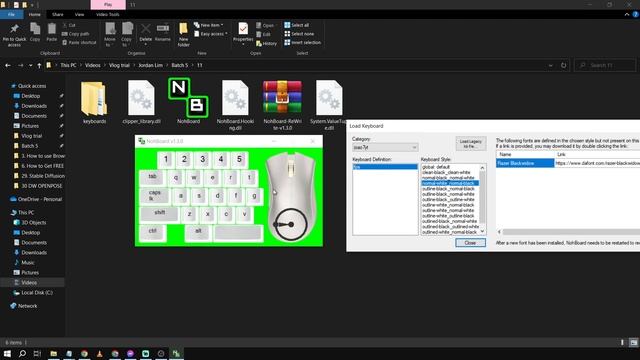Open the Easy access dropdown
Screen dimensions: 640x360
[x=211, y=34]
